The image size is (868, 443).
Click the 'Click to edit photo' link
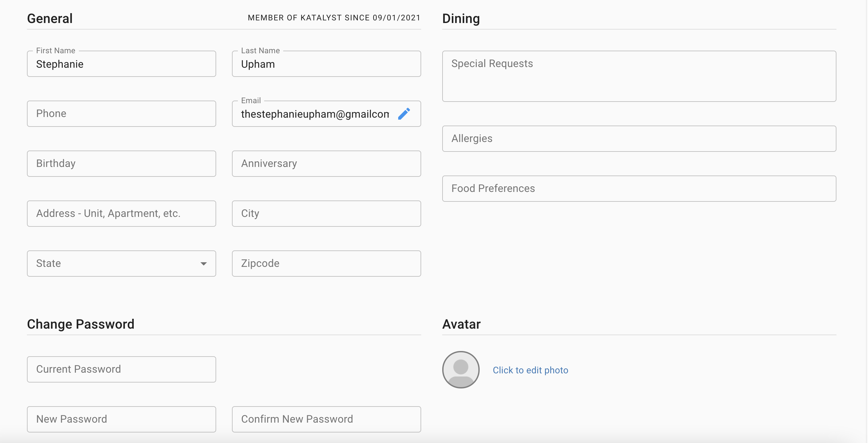(x=530, y=370)
